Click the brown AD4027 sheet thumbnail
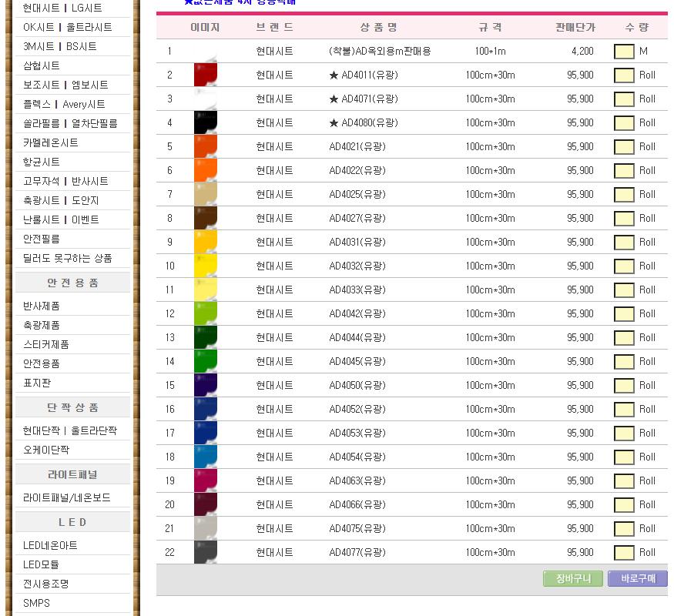674x616 pixels. [206, 218]
